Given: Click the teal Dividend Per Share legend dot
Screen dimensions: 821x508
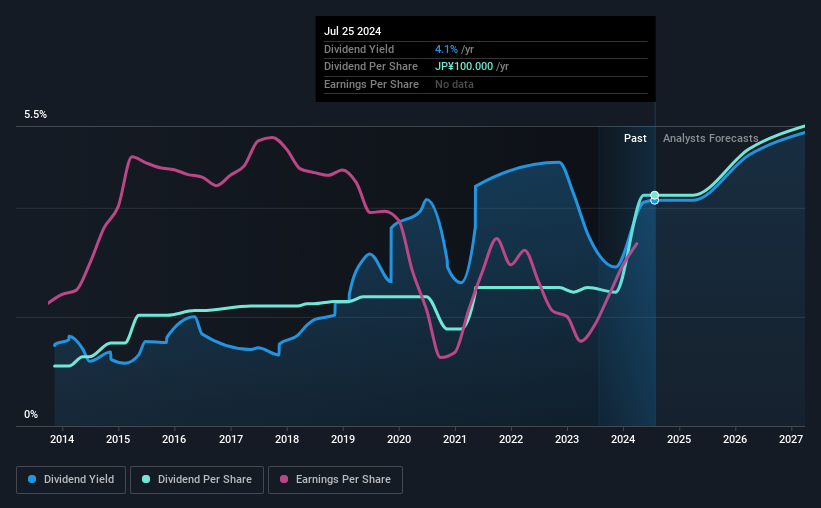Looking at the screenshot, I should click(146, 479).
